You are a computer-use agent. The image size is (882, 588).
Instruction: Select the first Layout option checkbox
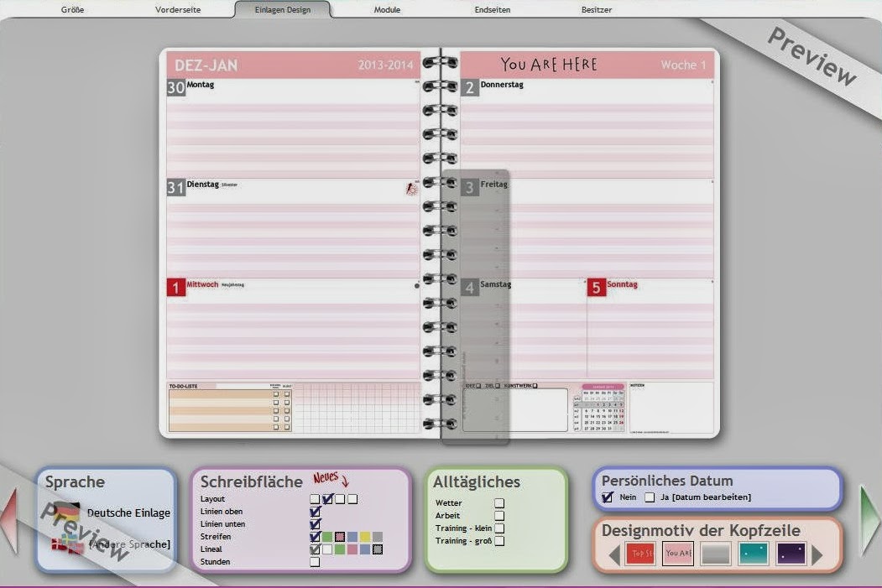(315, 499)
